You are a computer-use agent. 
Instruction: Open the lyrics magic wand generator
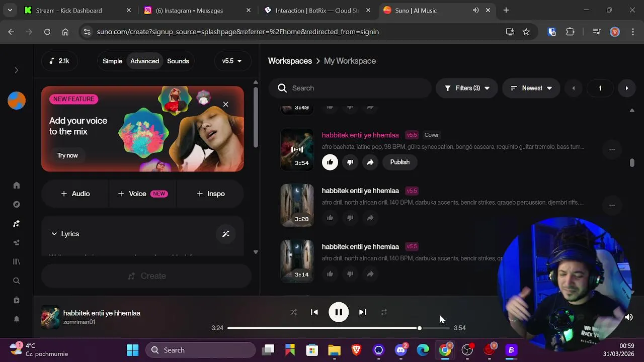tap(226, 234)
